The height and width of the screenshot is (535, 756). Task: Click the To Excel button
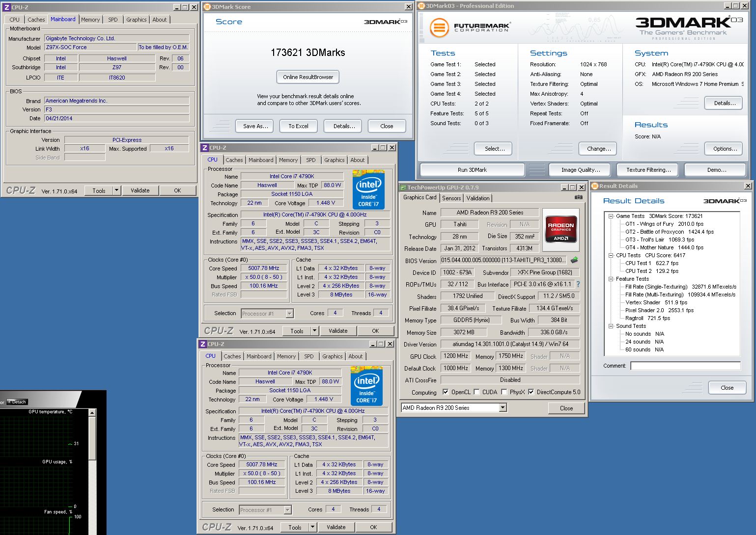(298, 126)
